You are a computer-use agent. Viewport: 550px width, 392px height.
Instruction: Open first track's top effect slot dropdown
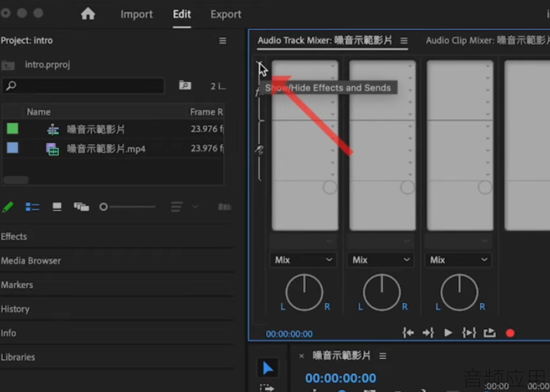[333, 66]
